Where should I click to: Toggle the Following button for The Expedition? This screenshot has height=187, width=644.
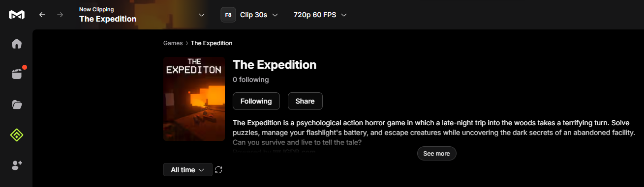[256, 101]
